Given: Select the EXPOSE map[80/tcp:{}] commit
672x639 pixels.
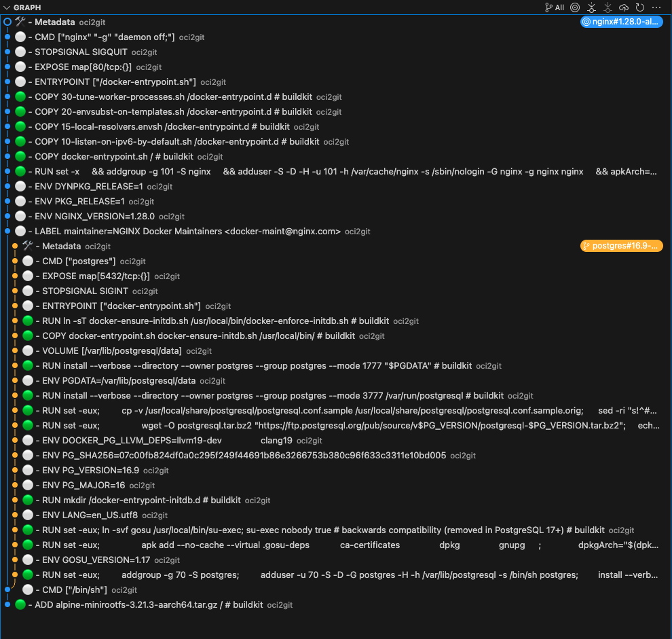Looking at the screenshot, I should click(x=336, y=67).
